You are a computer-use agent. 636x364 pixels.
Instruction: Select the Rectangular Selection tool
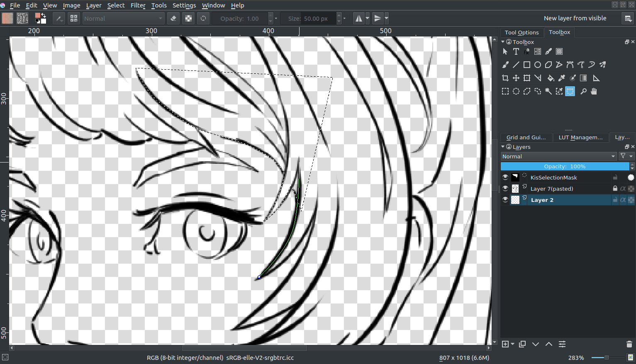click(x=505, y=91)
